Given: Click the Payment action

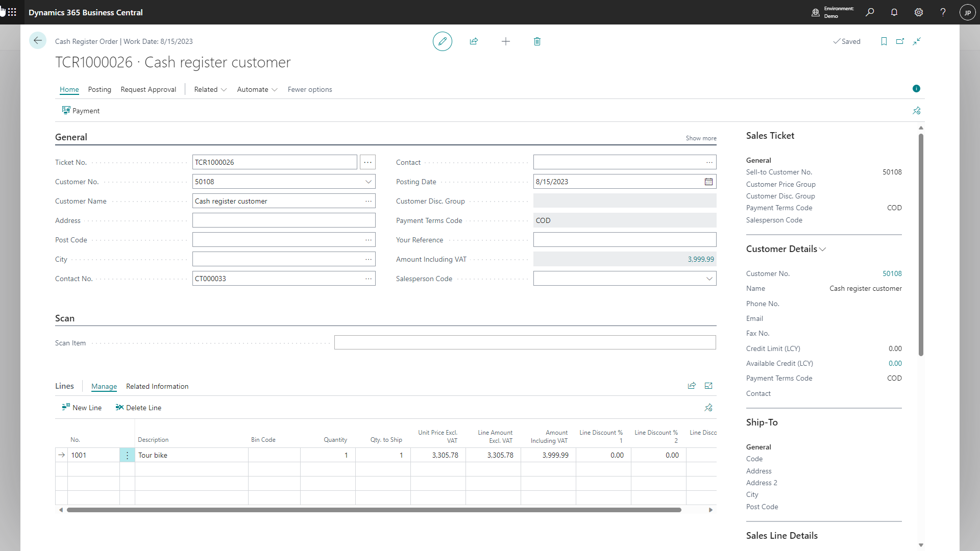Looking at the screenshot, I should [81, 111].
